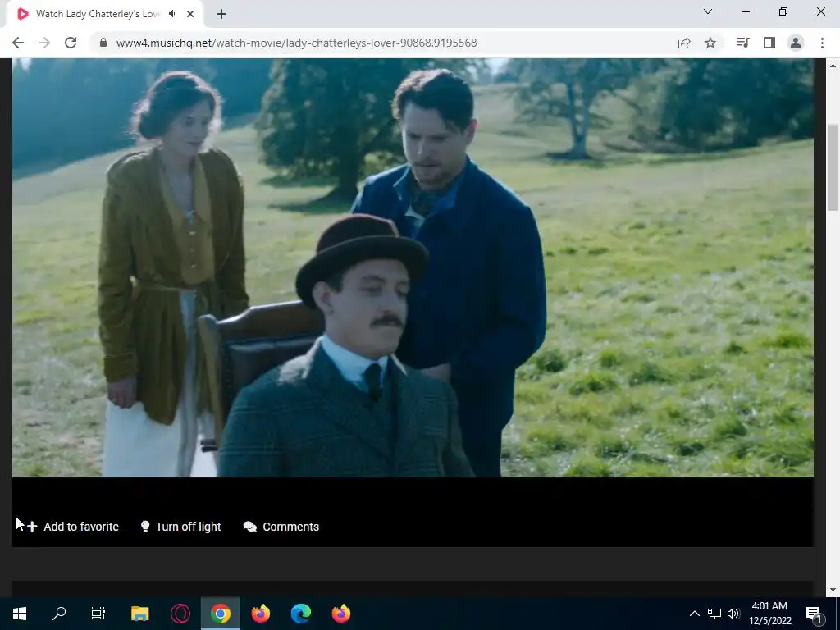The width and height of the screenshot is (840, 630).
Task: Reload the current page
Action: (x=71, y=43)
